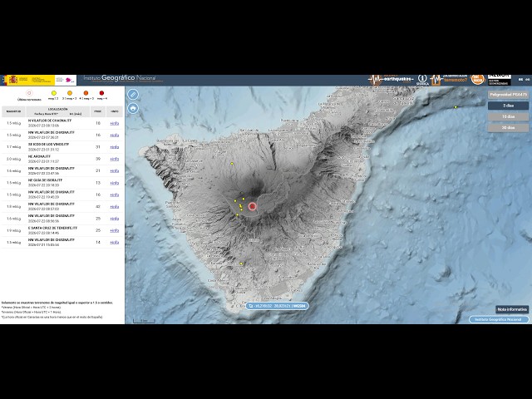The image size is (532, 399).
Task: Click the último terremoto legend circle
Action: pos(29,93)
